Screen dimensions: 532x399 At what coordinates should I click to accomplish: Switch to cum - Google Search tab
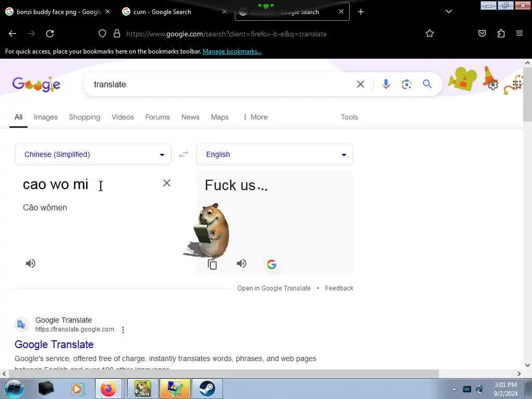click(x=162, y=12)
